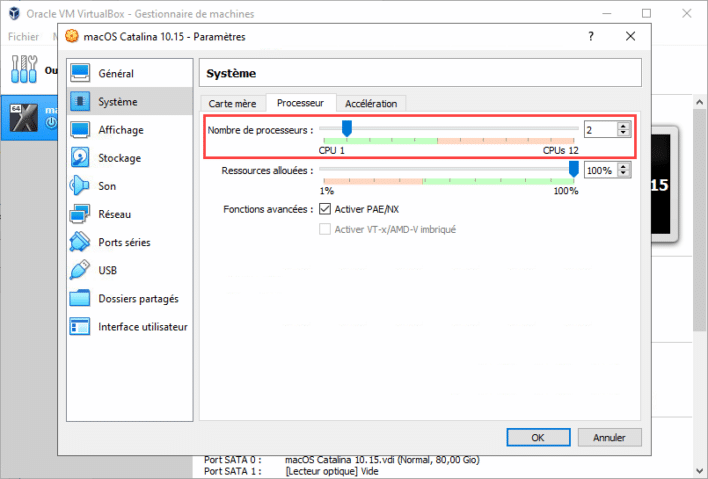Image resolution: width=708 pixels, height=479 pixels.
Task: Click the Stockage label in the sidebar
Action: (x=120, y=158)
